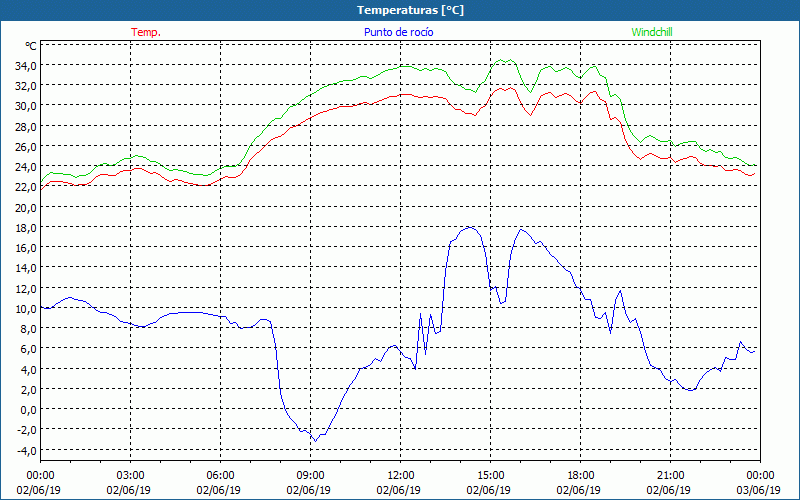
Task: Click the 0,0 y-axis value
Action: 28,410
